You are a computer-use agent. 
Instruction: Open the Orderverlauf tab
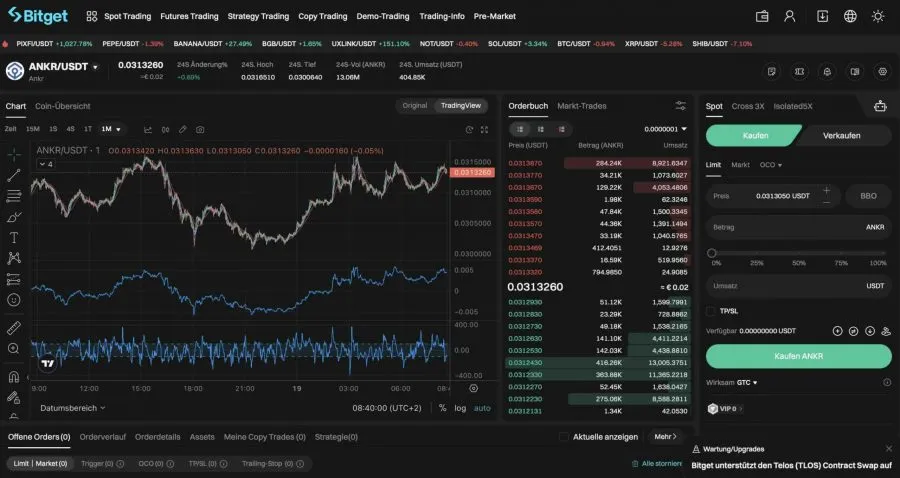coord(103,437)
